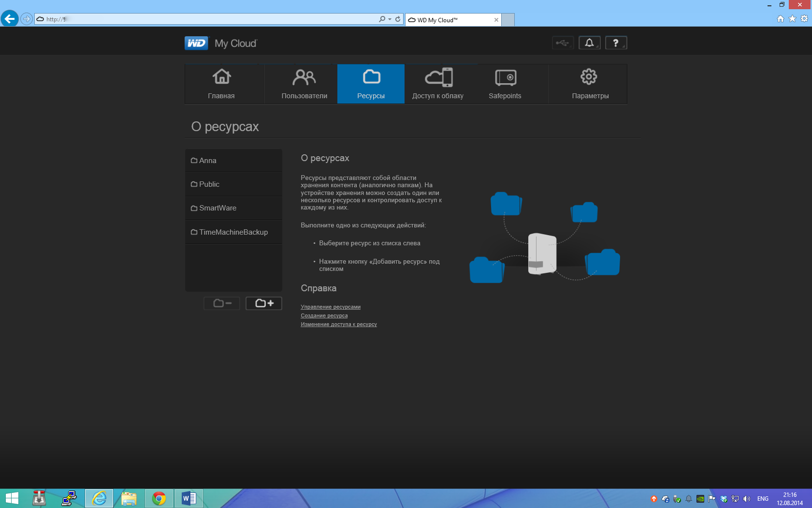Click the My Cloud title text
This screenshot has width=812, height=508.
pos(236,44)
